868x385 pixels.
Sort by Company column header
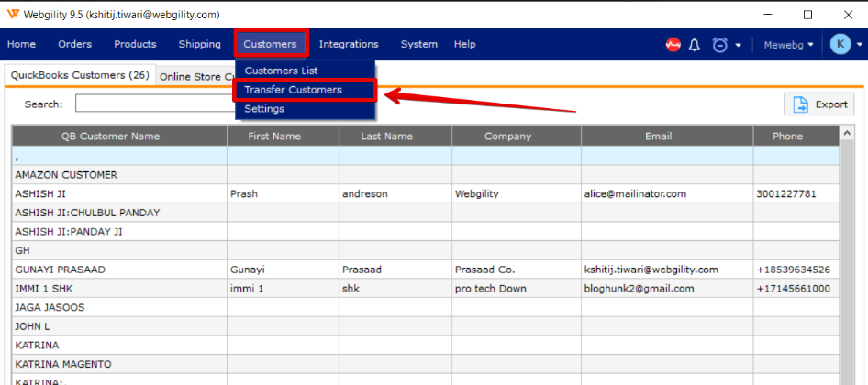(x=517, y=136)
